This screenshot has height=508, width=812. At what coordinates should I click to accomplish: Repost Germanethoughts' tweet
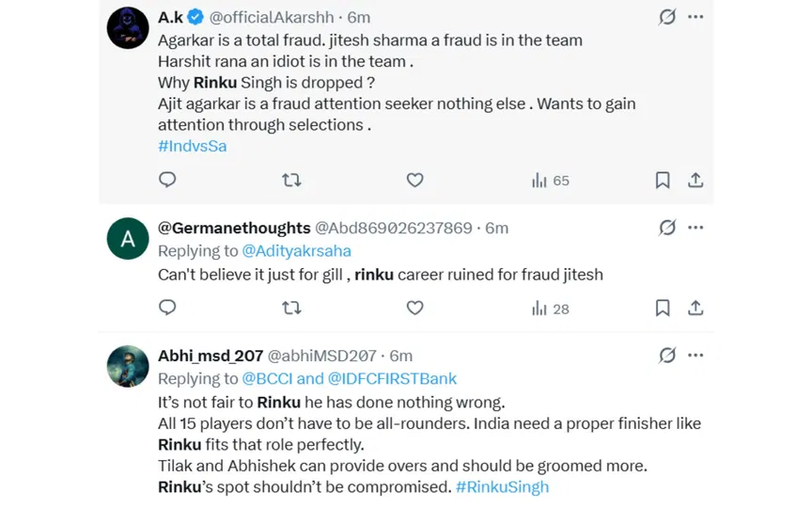[291, 308]
